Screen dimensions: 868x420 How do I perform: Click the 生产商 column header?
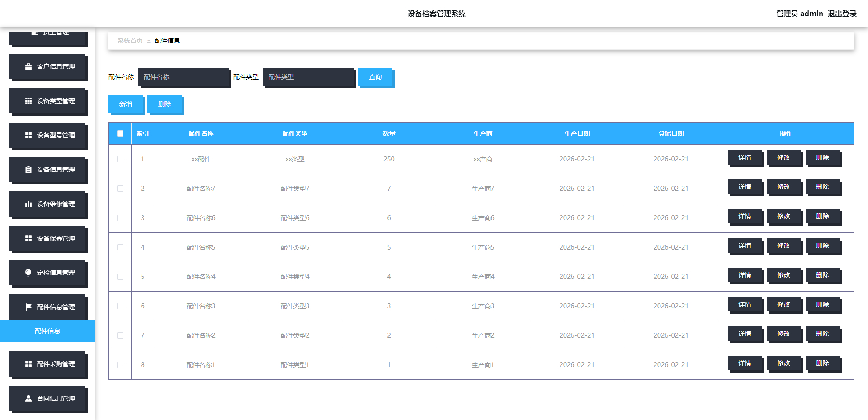pyautogui.click(x=483, y=133)
